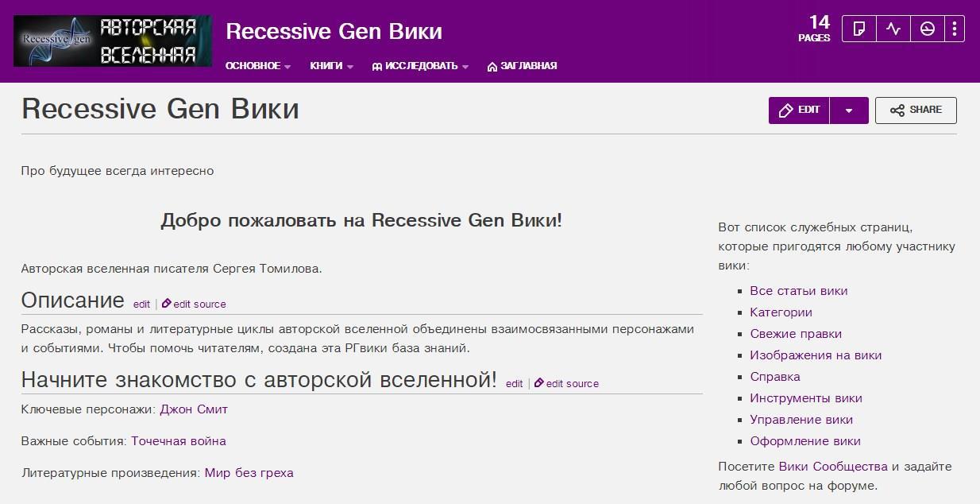This screenshot has width=980, height=504.
Task: Open the ИССЛЕДОВАТЬ menu
Action: (420, 66)
